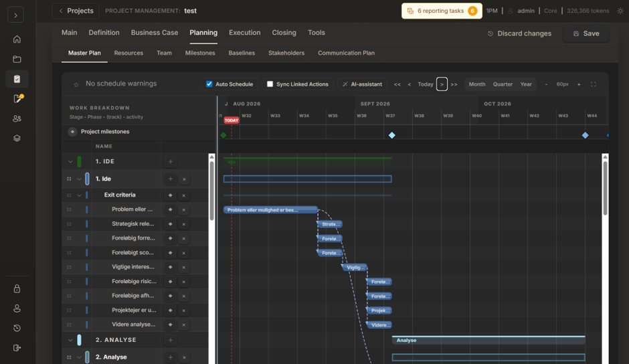Collapse the Exit criteria group
The width and height of the screenshot is (629, 364).
(79, 195)
